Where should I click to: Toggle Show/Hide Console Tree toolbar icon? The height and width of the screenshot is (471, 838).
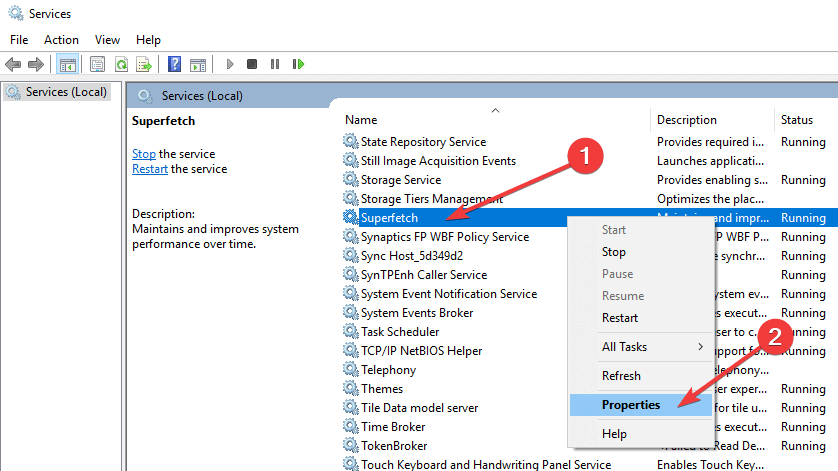click(67, 64)
